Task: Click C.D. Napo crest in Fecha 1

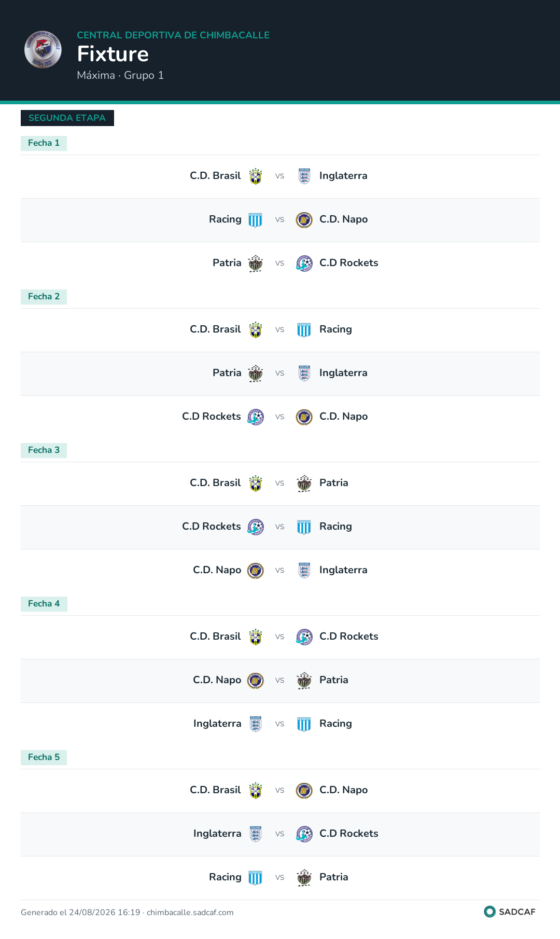Action: click(304, 220)
